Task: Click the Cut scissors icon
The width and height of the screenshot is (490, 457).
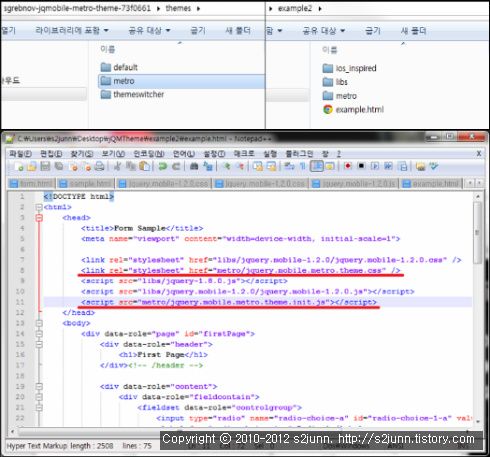Action: pos(117,166)
